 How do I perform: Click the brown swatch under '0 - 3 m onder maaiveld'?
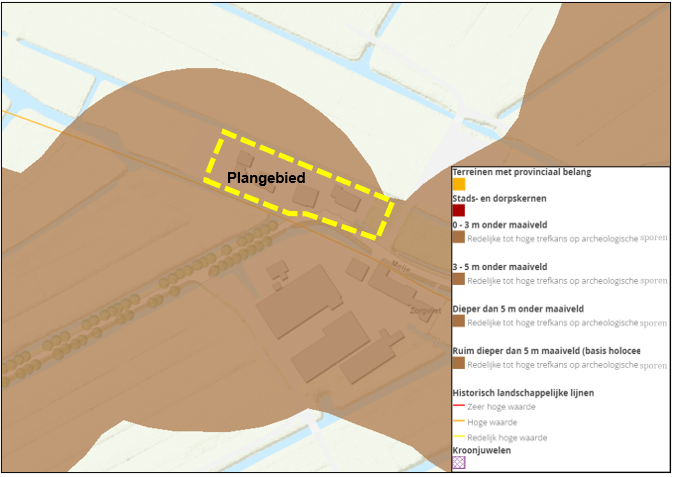tap(459, 237)
